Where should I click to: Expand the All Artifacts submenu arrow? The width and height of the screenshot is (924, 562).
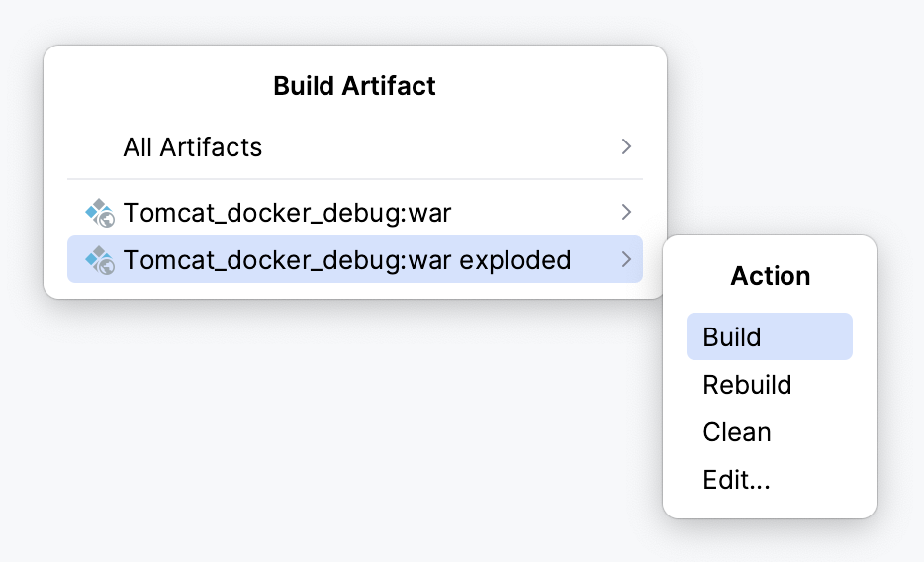625,147
